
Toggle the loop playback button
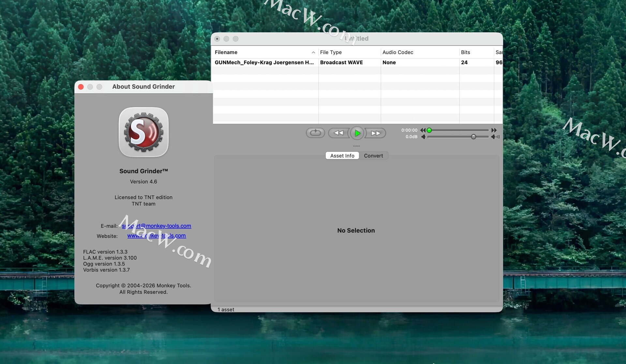(x=315, y=133)
